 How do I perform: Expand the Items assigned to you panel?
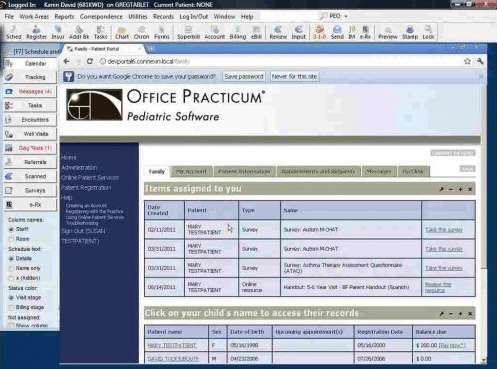(x=460, y=189)
